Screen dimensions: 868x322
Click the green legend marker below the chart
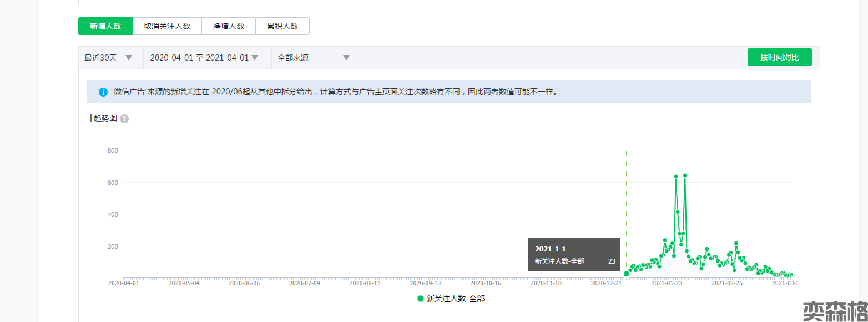pos(421,299)
